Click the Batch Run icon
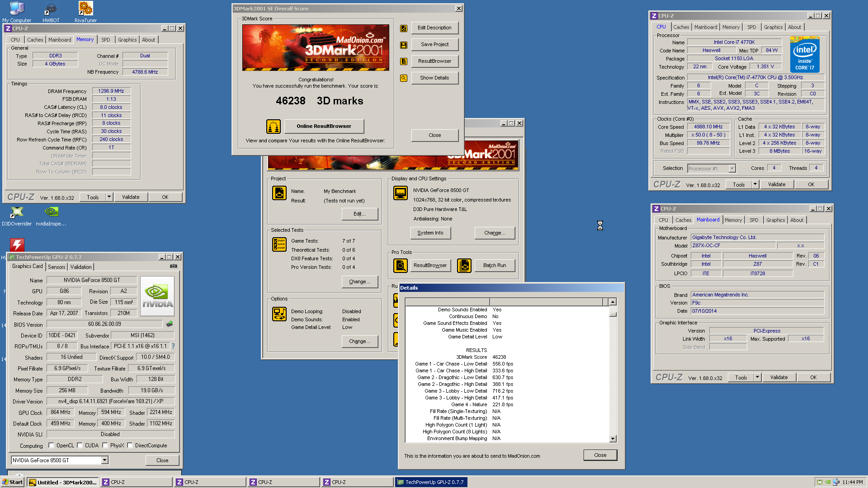The height and width of the screenshot is (488, 868). tap(464, 266)
